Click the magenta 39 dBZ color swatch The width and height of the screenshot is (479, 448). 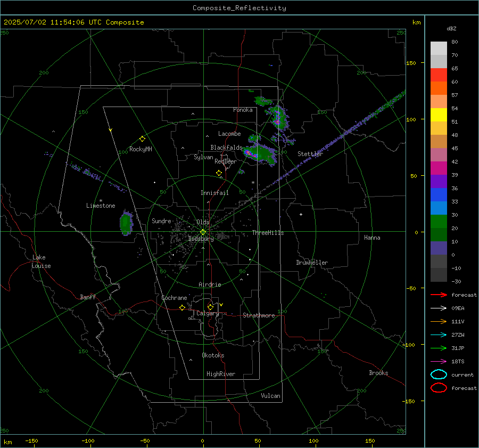[x=439, y=168]
